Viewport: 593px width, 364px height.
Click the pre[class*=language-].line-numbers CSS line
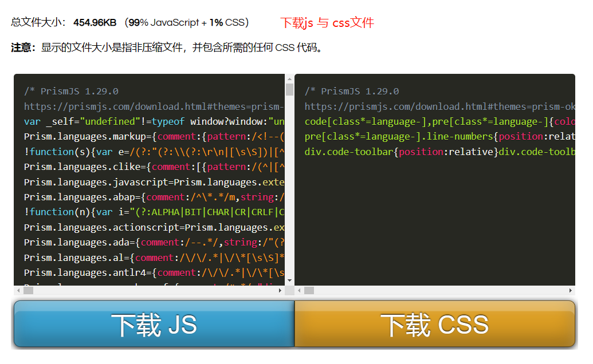[x=439, y=137]
